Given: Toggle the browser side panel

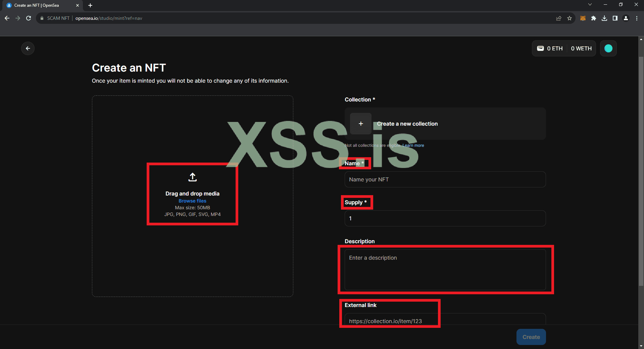Looking at the screenshot, I should (x=615, y=18).
